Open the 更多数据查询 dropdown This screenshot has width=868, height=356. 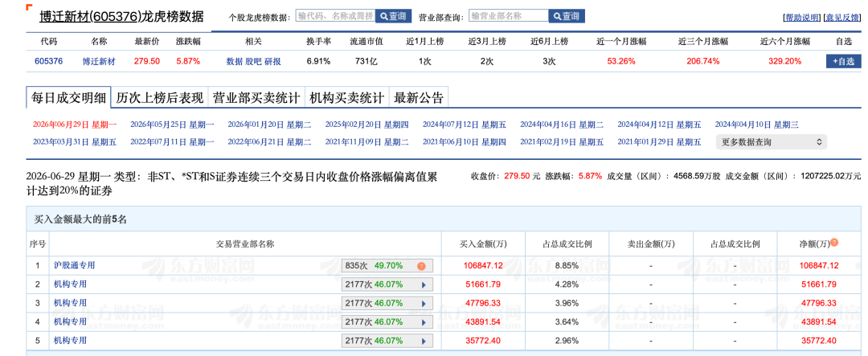click(x=771, y=141)
